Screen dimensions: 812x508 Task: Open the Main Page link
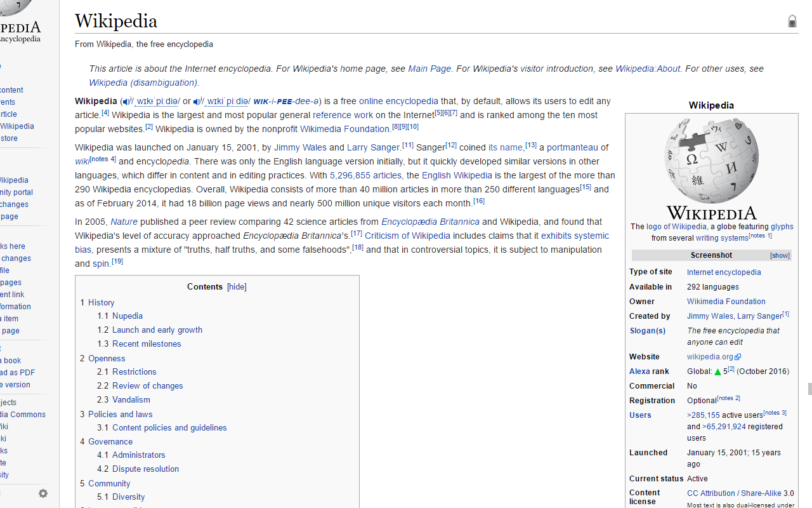429,69
